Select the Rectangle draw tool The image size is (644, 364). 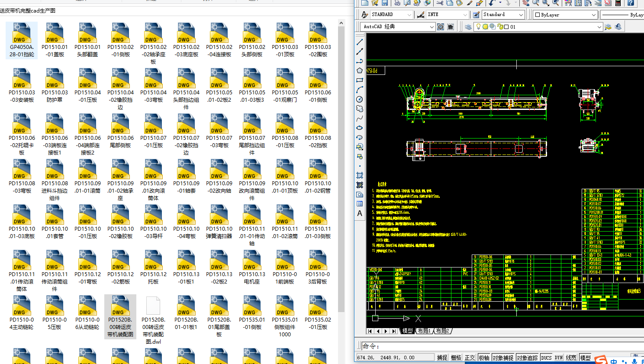pyautogui.click(x=360, y=80)
